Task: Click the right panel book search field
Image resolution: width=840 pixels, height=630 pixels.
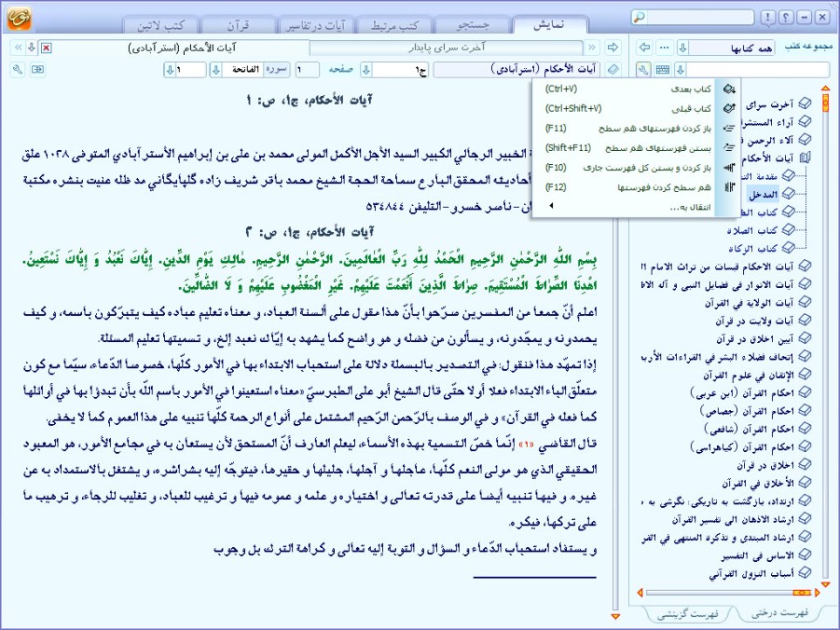Action: 758,70
